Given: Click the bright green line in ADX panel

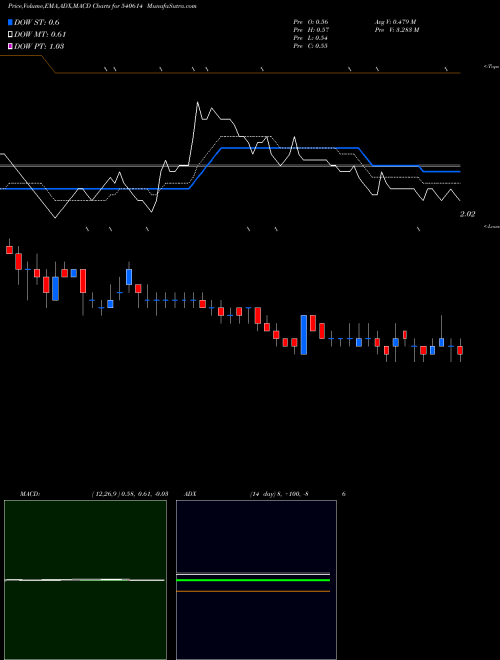Looking at the screenshot, I should [x=253, y=580].
